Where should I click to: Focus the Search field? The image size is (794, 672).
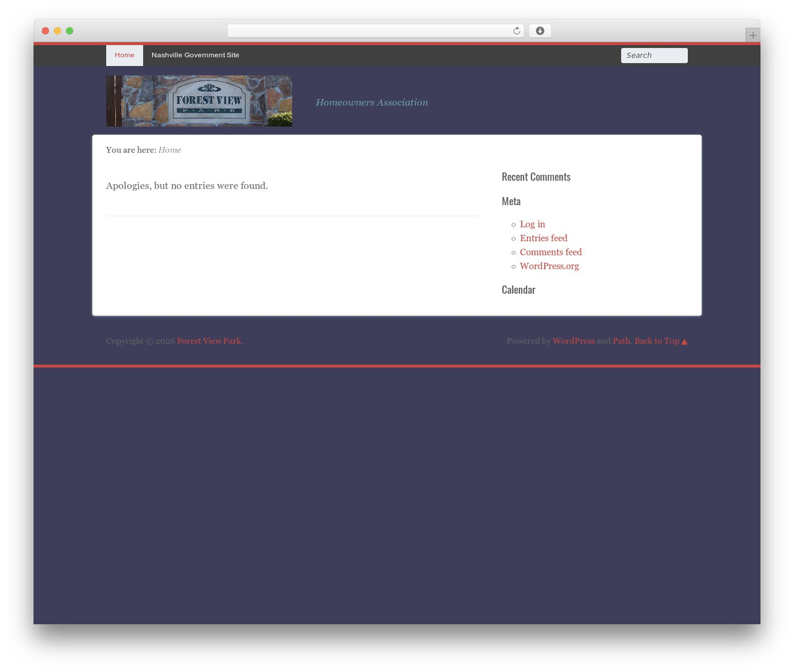654,55
